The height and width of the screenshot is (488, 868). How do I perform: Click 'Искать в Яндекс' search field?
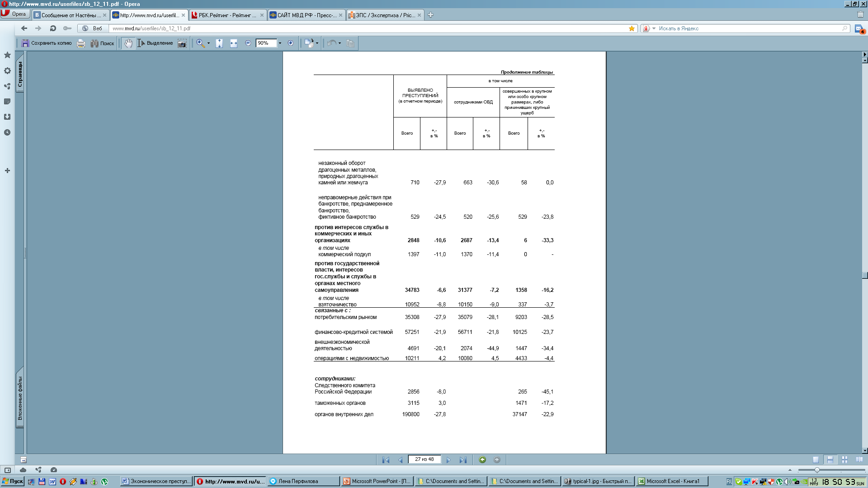tap(748, 28)
